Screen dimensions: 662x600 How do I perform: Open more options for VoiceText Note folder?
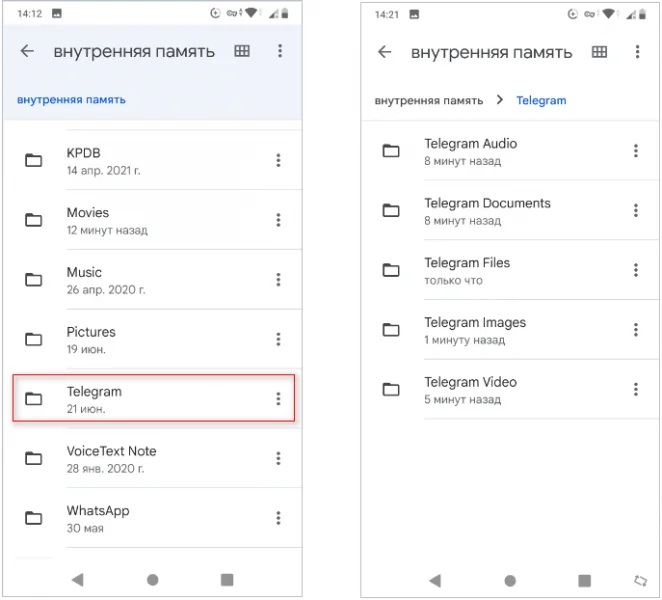click(278, 458)
